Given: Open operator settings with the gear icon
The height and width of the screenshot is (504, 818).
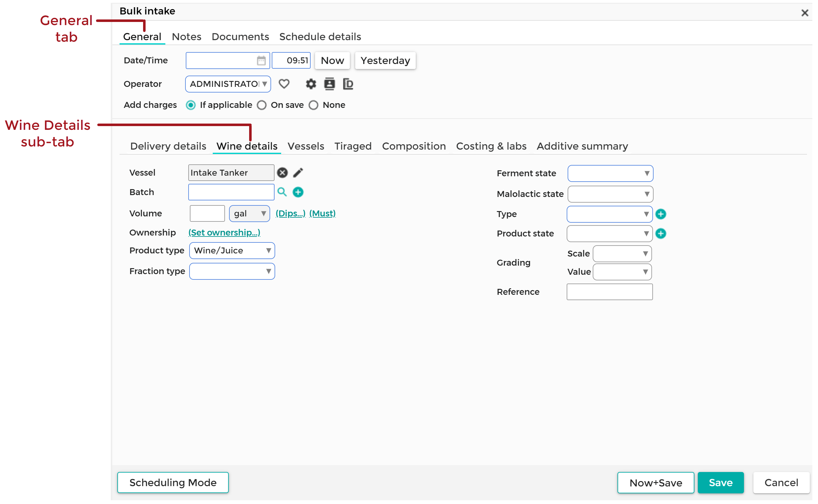Looking at the screenshot, I should click(311, 84).
